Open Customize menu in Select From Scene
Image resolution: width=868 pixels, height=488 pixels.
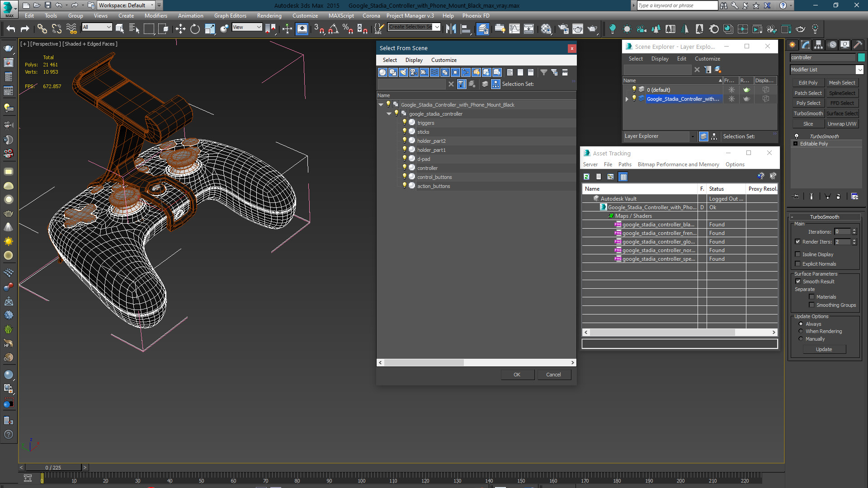[443, 60]
